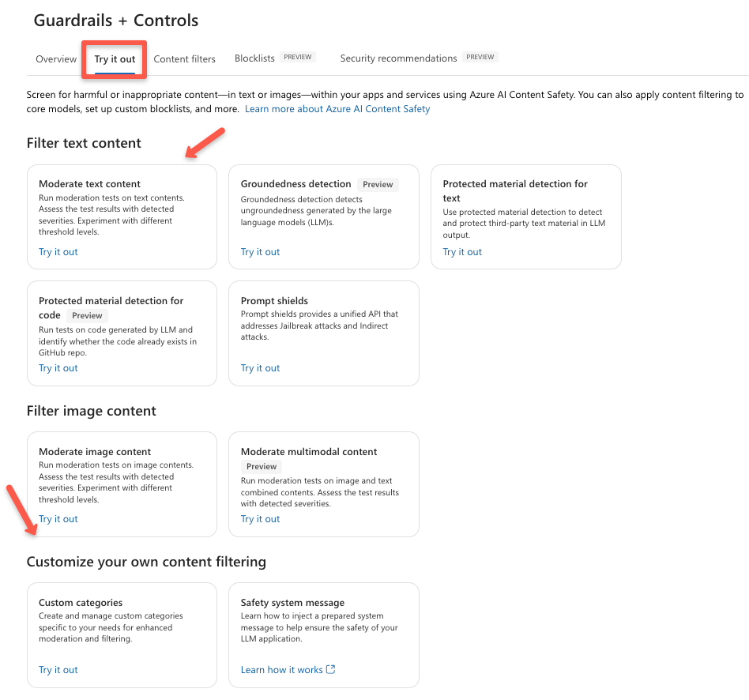Try out Moderate text content

point(58,251)
